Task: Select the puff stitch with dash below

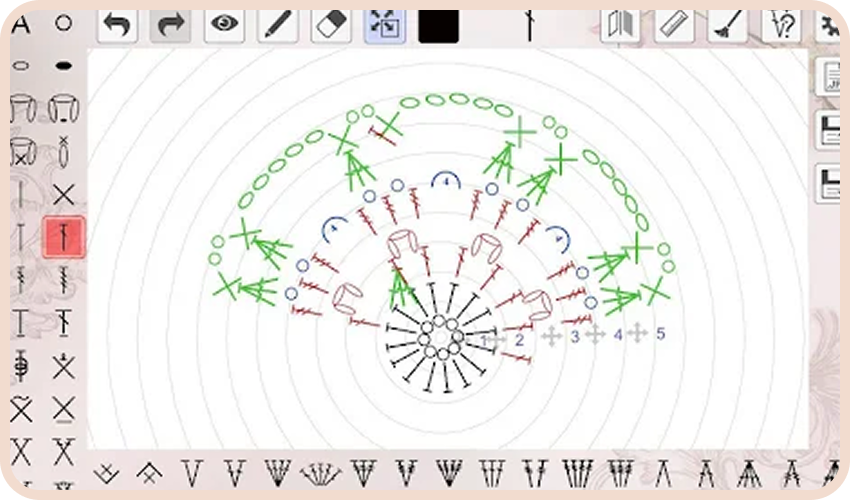Action: coord(63,108)
